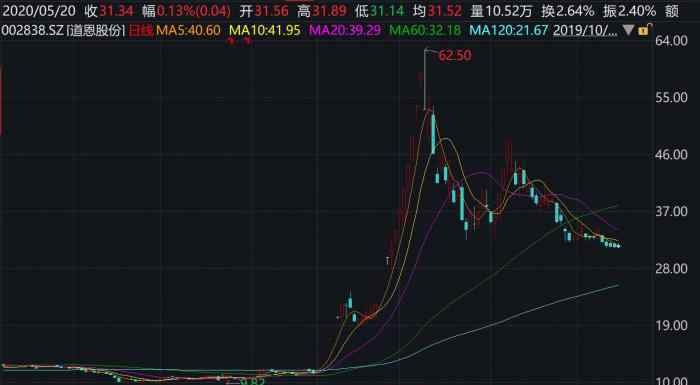The height and width of the screenshot is (385, 700).
Task: Click the 62.50 high price marker
Action: coord(454,56)
